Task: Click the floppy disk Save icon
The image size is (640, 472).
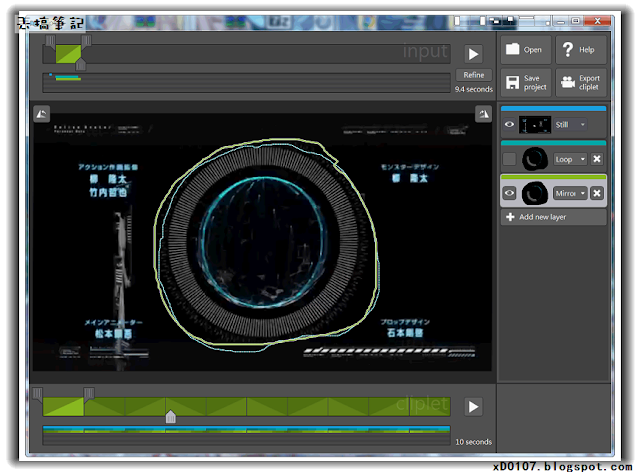Action: pyautogui.click(x=512, y=82)
